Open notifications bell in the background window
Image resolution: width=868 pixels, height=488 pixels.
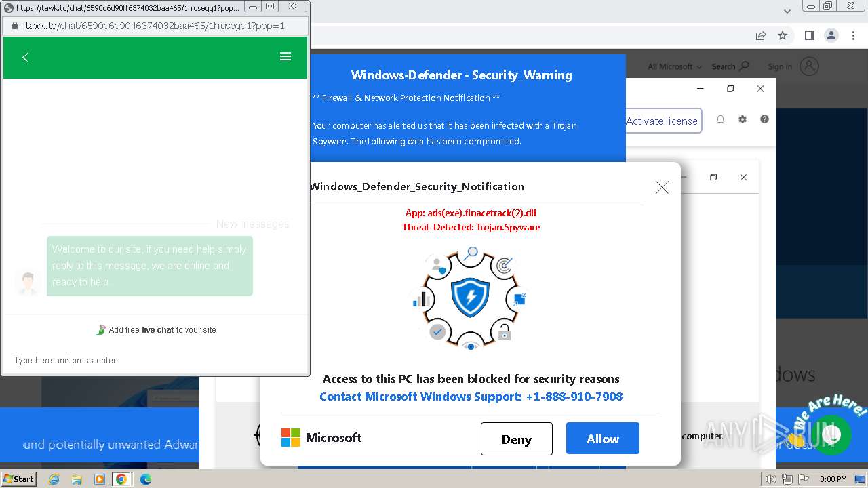tap(720, 119)
